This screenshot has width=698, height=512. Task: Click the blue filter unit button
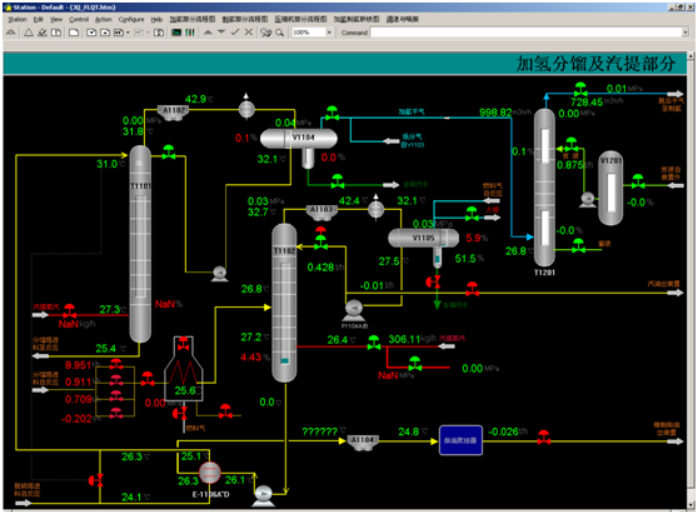(460, 439)
